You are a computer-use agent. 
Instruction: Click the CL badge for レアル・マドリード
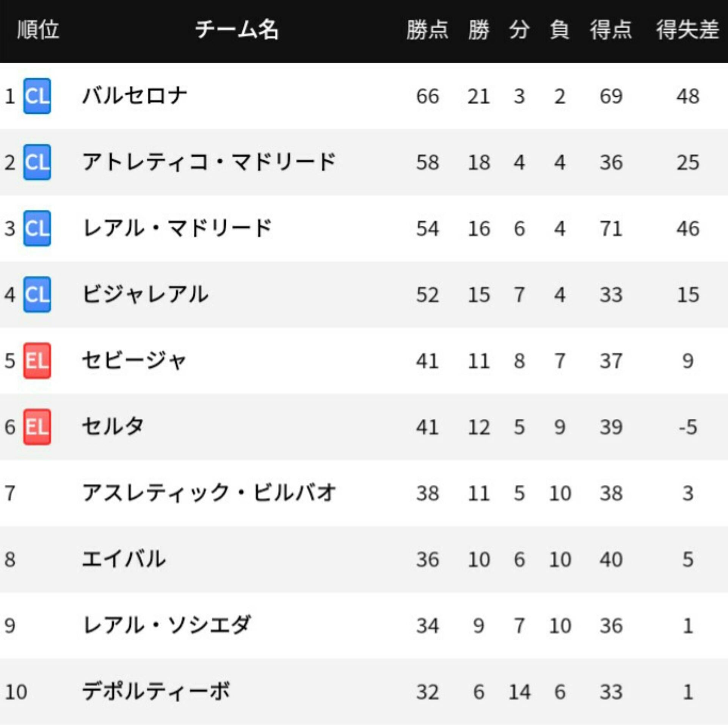point(37,228)
